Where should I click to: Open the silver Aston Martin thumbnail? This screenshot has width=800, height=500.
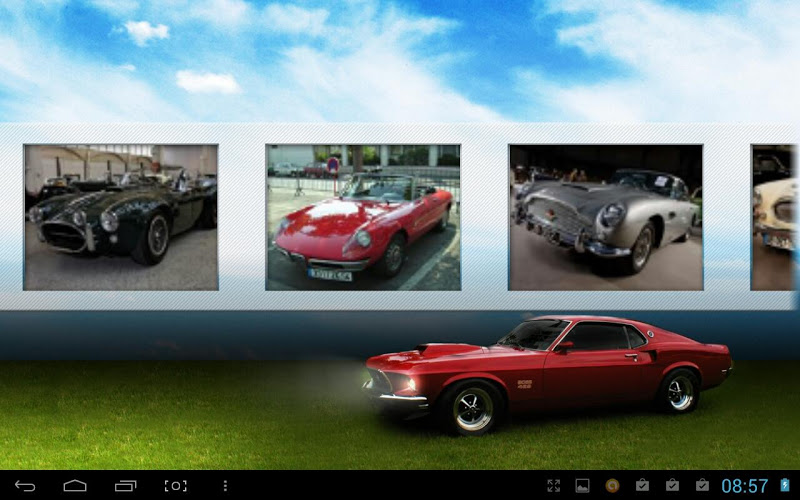pos(605,217)
